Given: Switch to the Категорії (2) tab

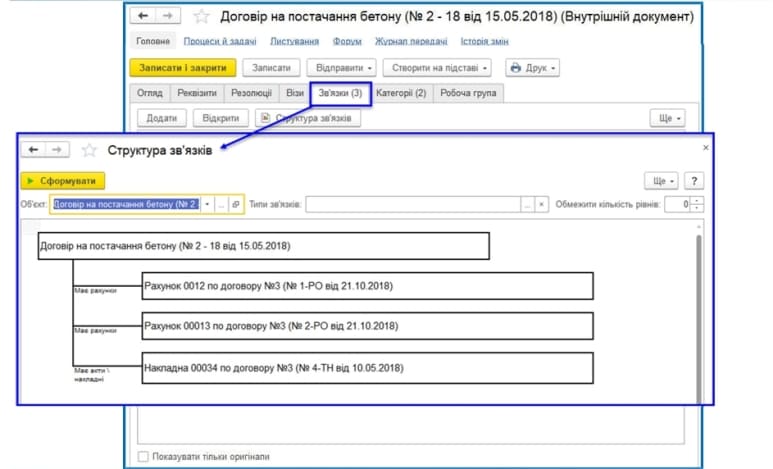Looking at the screenshot, I should coord(401,93).
